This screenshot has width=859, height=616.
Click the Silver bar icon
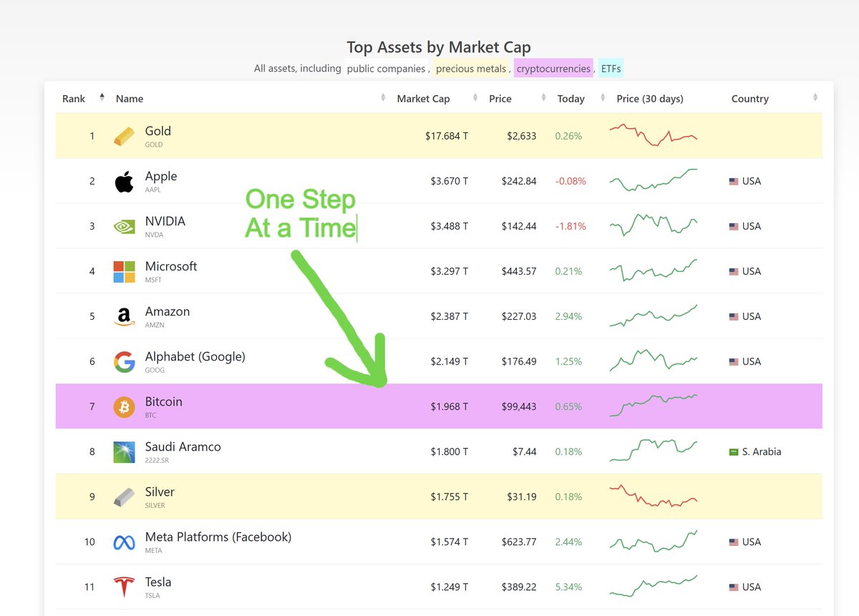click(124, 497)
